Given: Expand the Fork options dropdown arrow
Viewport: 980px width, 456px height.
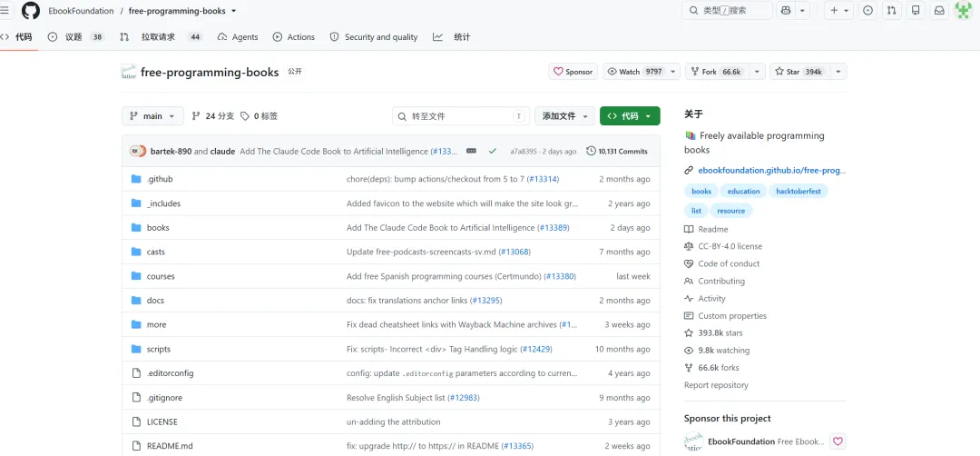Looking at the screenshot, I should [757, 72].
